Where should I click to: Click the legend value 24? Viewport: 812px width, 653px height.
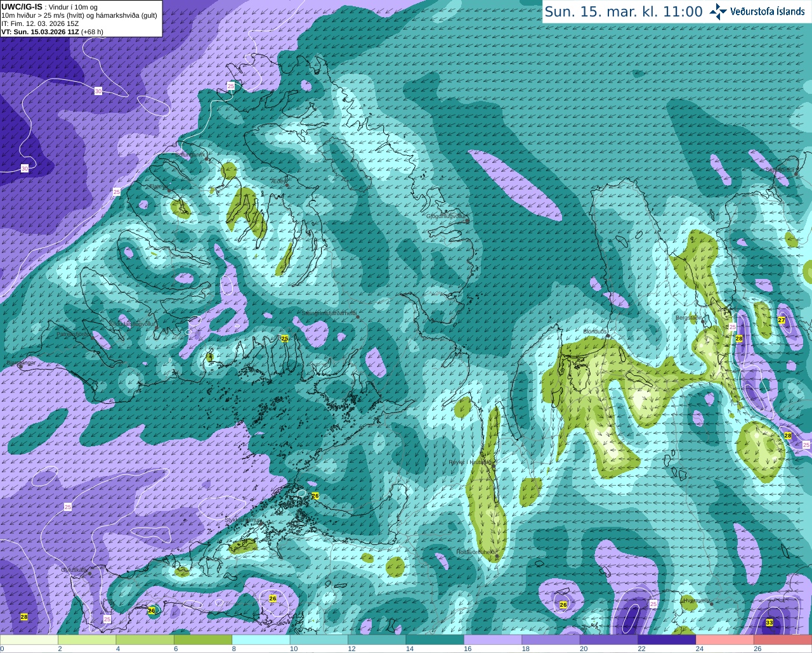point(699,649)
